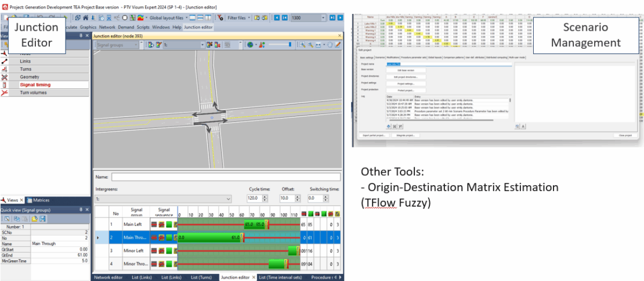Select the Turns view in the sidebar
The image size is (644, 281).
pyautogui.click(x=44, y=69)
